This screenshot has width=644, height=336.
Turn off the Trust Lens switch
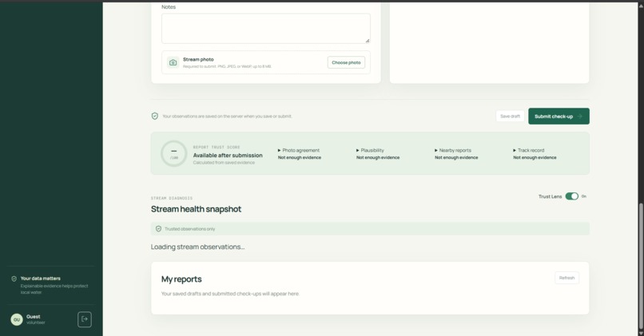point(572,196)
